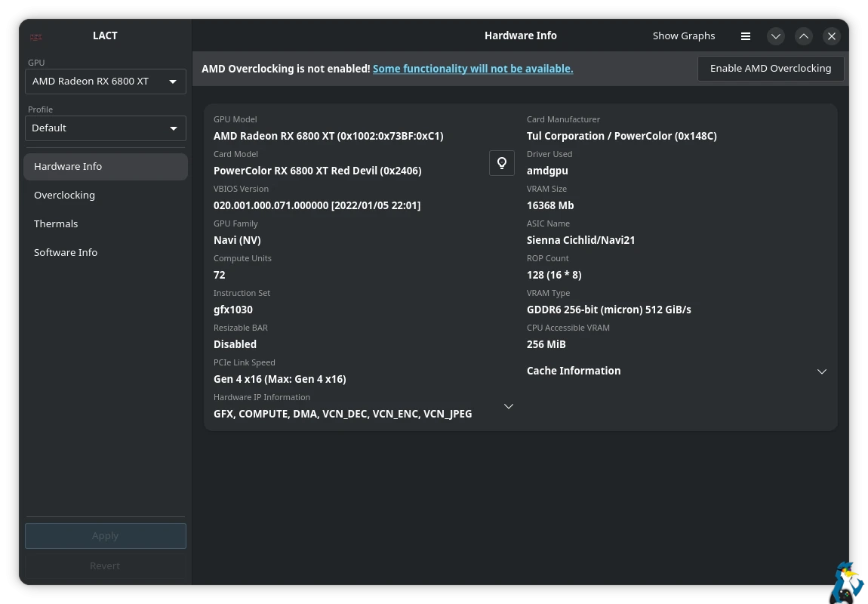Open the Thermals page
Viewport: 868px width, 604px height.
(x=56, y=223)
